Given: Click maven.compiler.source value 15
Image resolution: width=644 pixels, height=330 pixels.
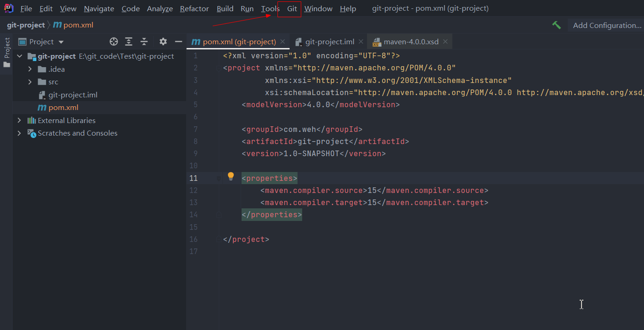Looking at the screenshot, I should click(372, 190).
